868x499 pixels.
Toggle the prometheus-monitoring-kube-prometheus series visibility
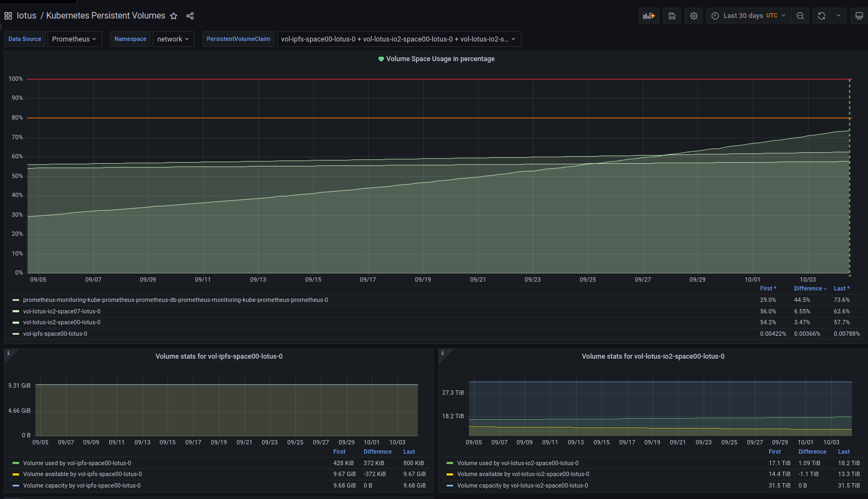pyautogui.click(x=175, y=300)
